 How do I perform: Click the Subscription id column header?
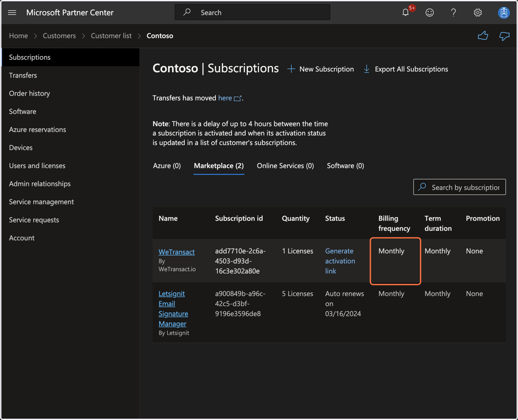click(239, 218)
